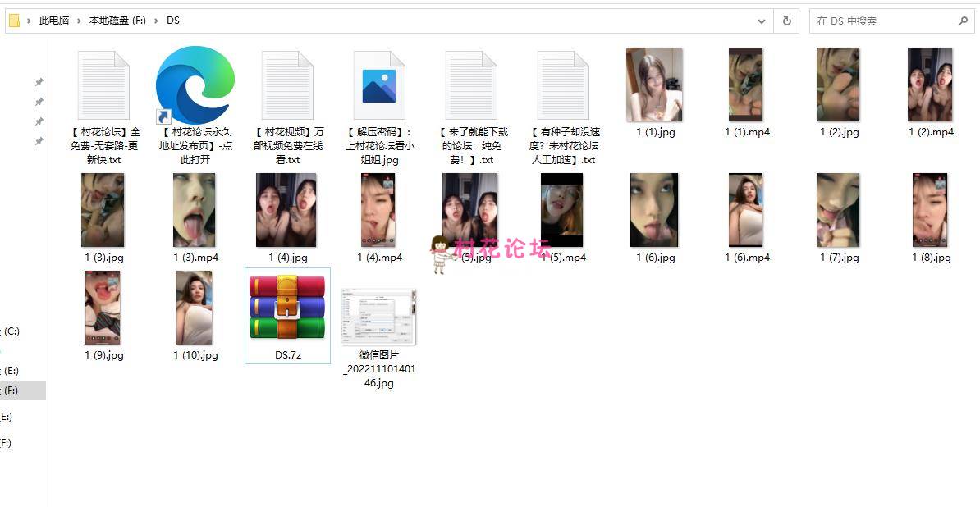This screenshot has width=980, height=507.
Task: Select the highlighted (F:) drive in sidebar
Action: [11, 391]
